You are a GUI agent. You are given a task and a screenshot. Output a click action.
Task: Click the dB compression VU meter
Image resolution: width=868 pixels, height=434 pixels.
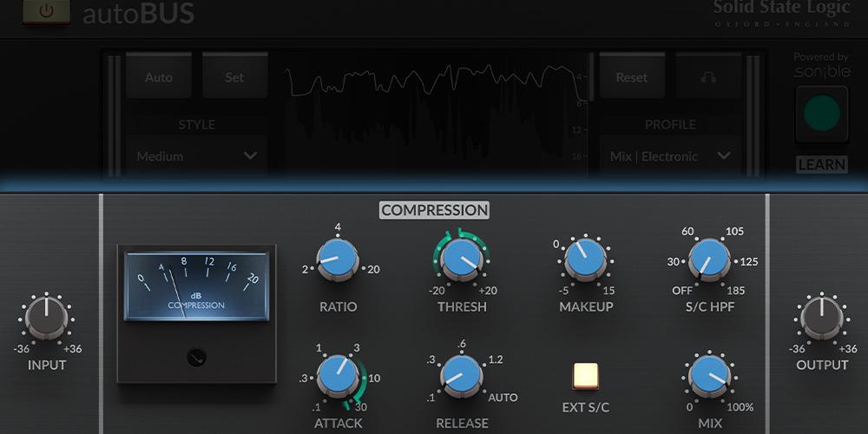[197, 286]
